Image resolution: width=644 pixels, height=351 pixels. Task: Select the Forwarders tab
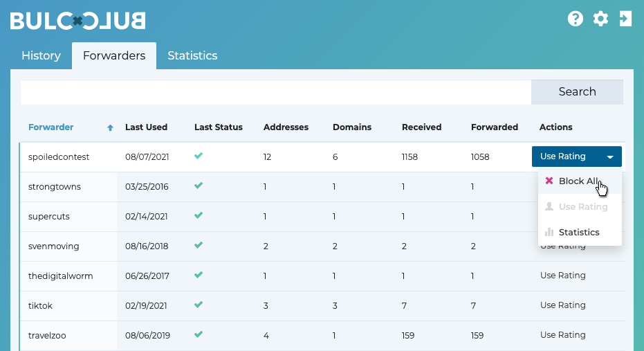click(x=114, y=55)
